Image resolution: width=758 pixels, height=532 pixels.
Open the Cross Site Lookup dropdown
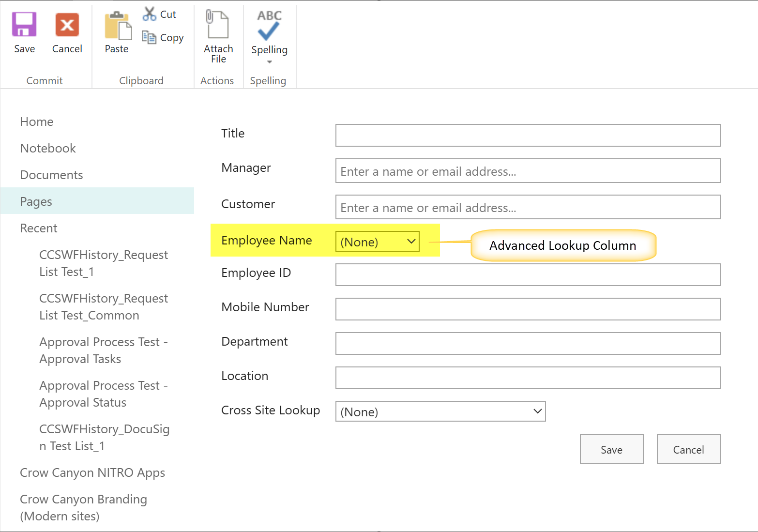point(440,411)
